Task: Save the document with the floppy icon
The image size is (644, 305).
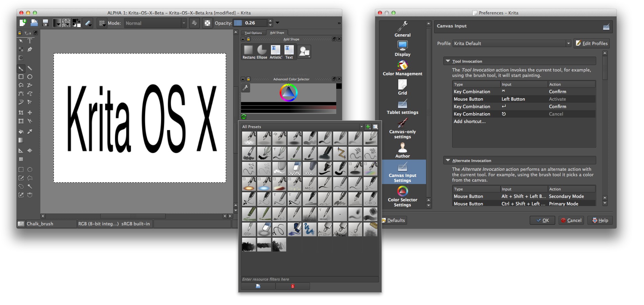Action: [x=45, y=23]
